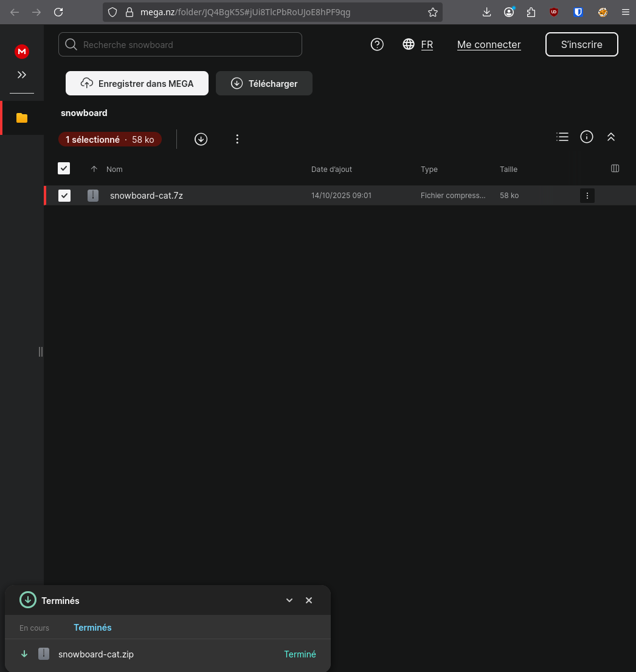Click the Me connecter link

489,44
